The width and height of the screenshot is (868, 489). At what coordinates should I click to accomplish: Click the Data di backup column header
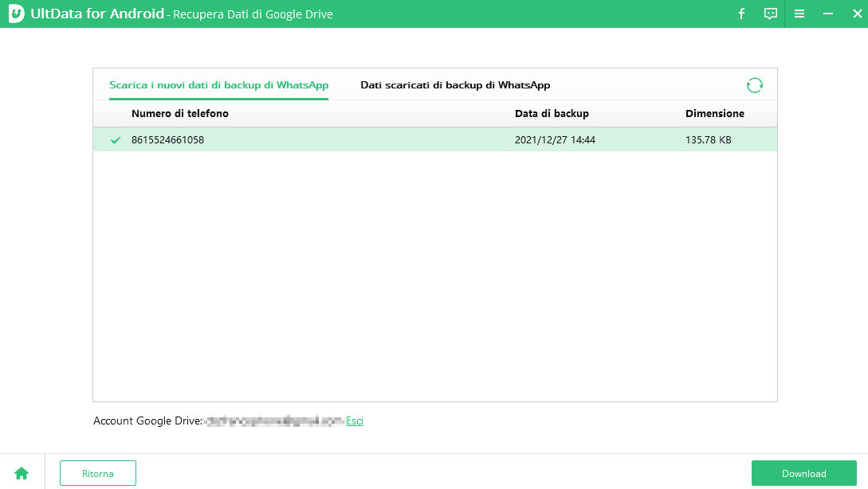(552, 113)
